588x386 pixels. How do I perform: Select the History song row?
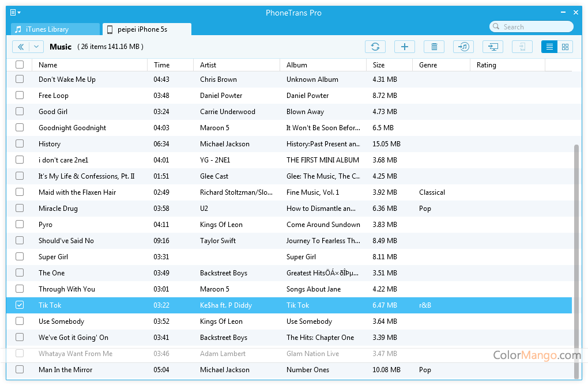[x=173, y=144]
